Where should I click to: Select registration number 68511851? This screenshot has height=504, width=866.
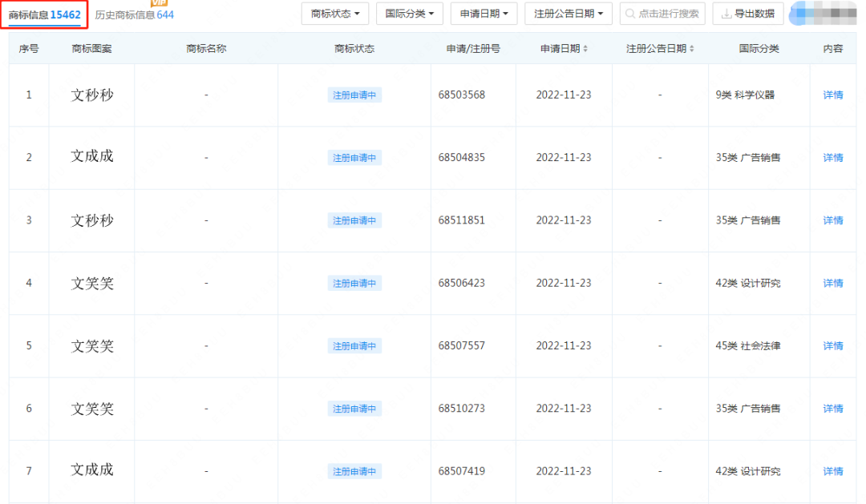462,220
